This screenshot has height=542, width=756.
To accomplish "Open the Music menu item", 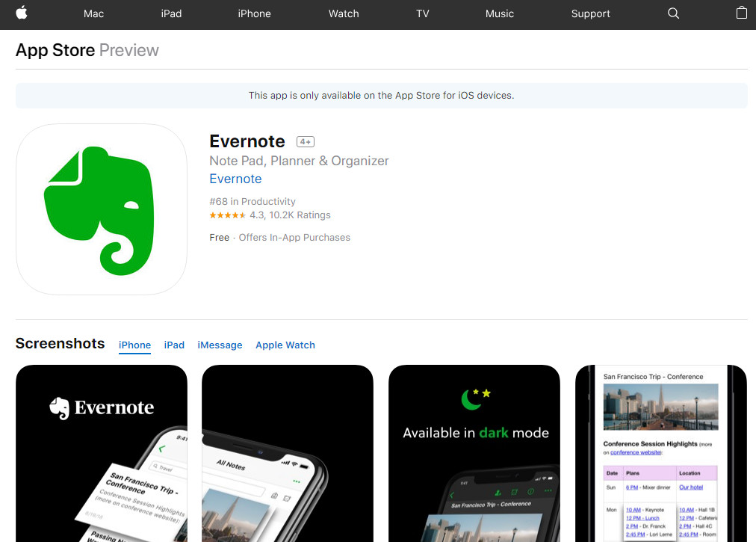I will point(500,14).
